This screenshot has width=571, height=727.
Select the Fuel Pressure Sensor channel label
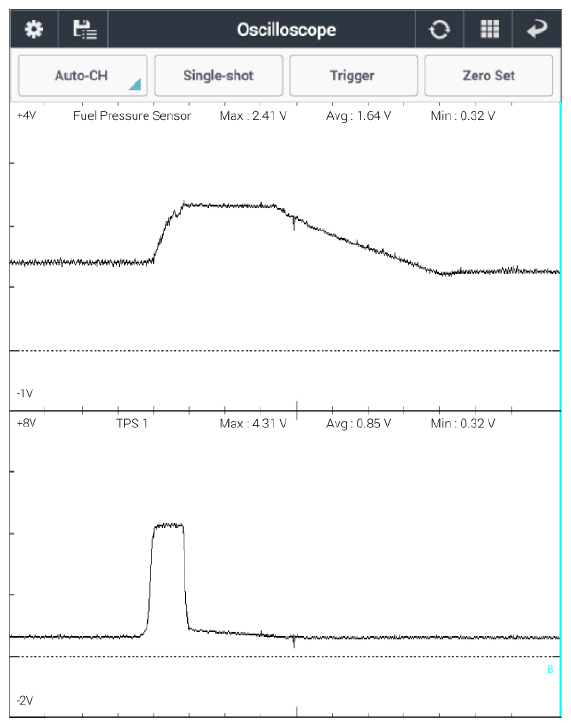(132, 116)
